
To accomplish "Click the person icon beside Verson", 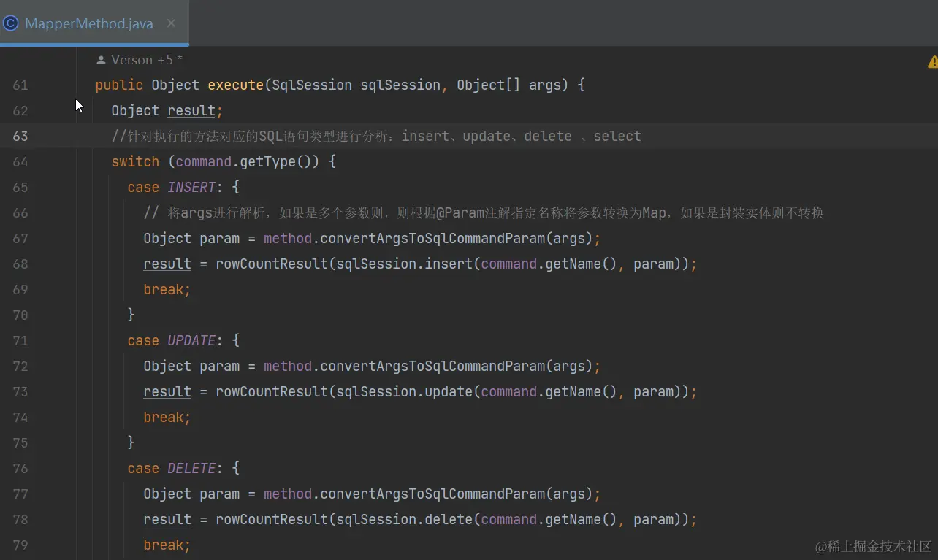I will 101,60.
